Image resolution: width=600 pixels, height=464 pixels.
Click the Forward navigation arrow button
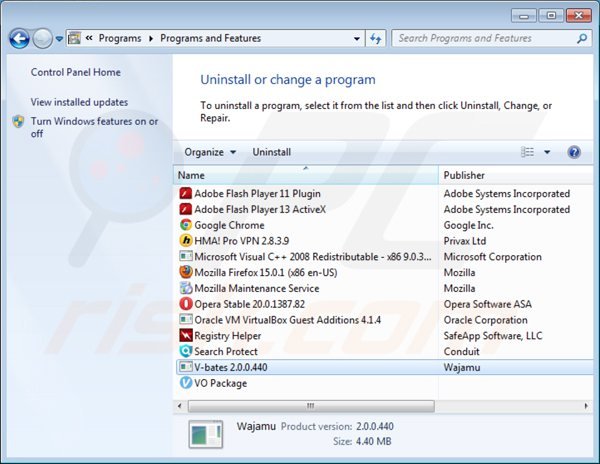[x=42, y=39]
